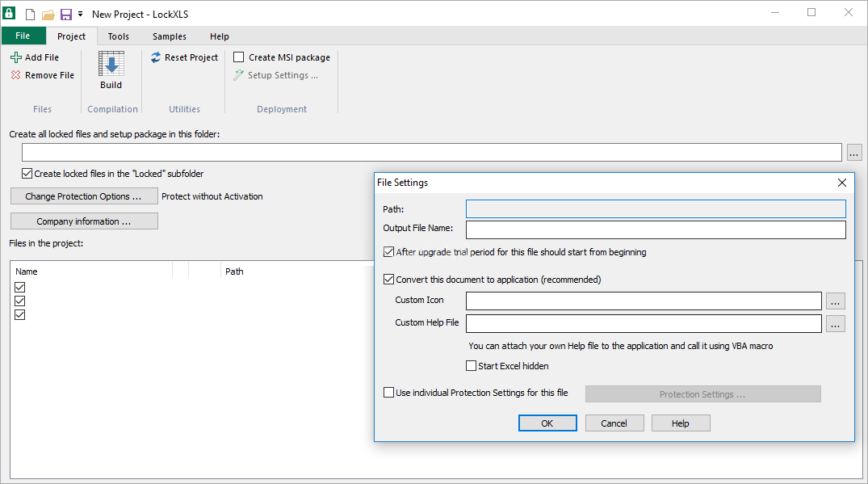Close the File Settings dialog

click(842, 183)
